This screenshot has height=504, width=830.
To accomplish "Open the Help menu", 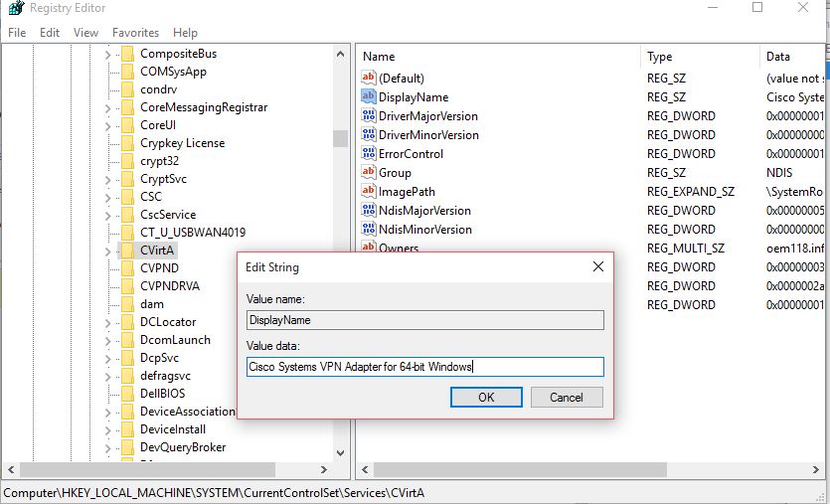I will (185, 32).
